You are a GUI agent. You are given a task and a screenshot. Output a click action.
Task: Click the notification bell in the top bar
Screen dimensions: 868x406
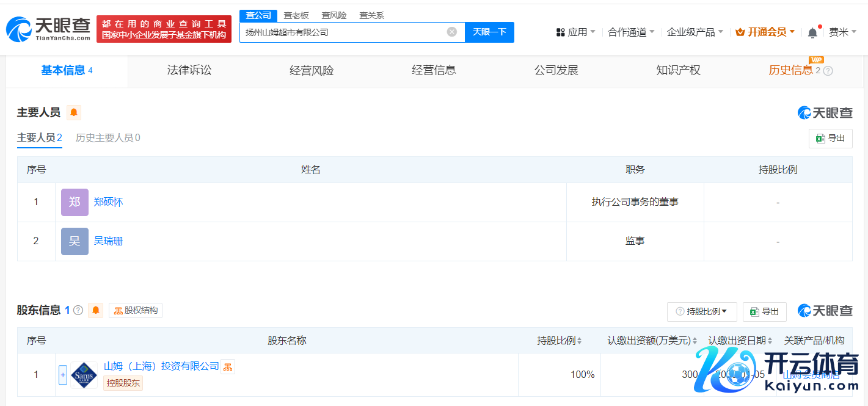[812, 33]
